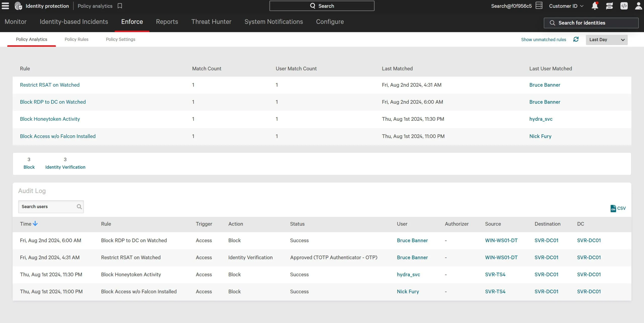The width and height of the screenshot is (644, 323).
Task: Open Bruce Banner user in 6:00 AM audit row
Action: [x=412, y=241]
